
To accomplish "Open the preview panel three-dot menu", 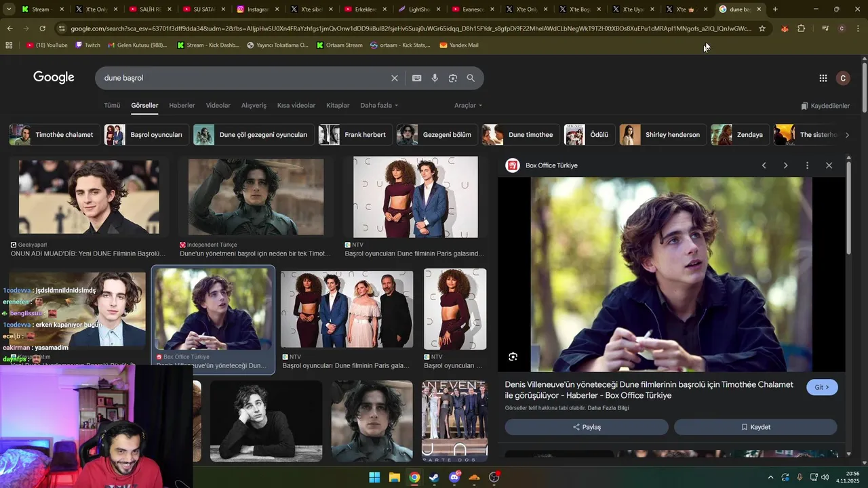I will [x=807, y=165].
